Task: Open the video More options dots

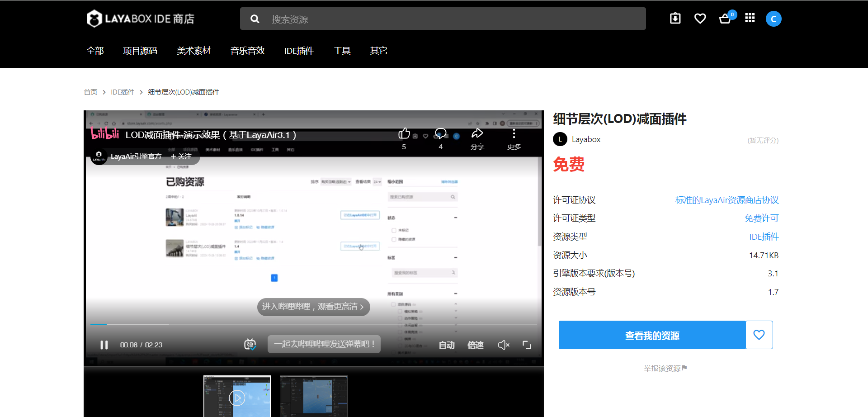Action: 514,133
